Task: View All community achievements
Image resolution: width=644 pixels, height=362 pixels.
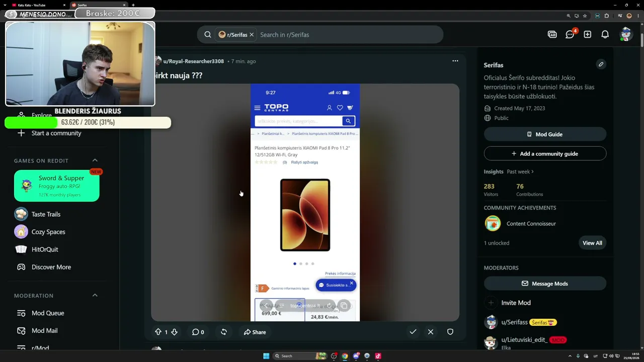Action: 592,243
